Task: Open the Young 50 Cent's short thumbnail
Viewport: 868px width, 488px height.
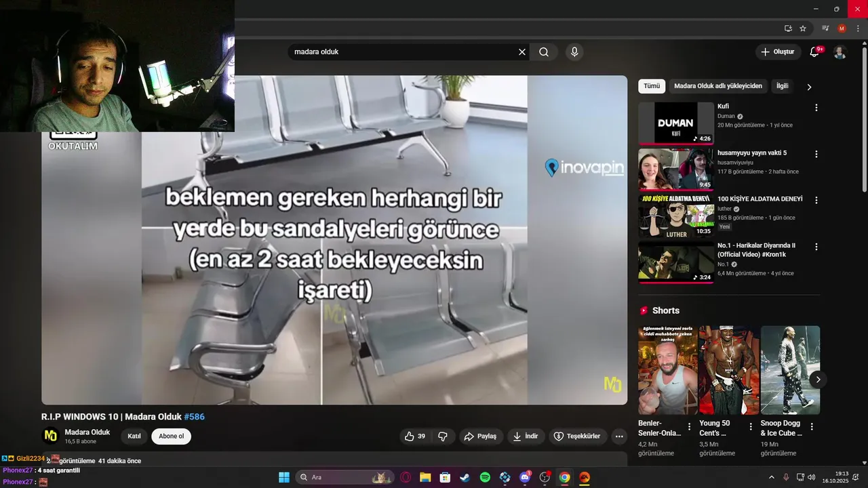Action: click(729, 370)
